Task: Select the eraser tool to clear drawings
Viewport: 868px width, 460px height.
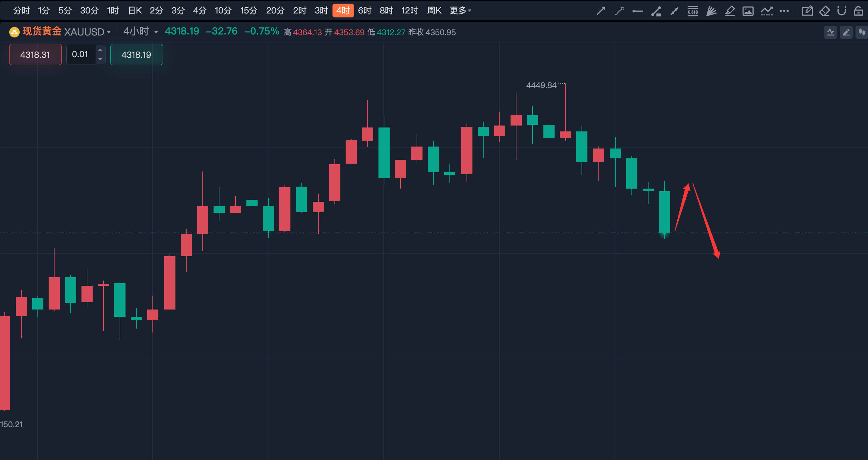Action: click(x=824, y=11)
